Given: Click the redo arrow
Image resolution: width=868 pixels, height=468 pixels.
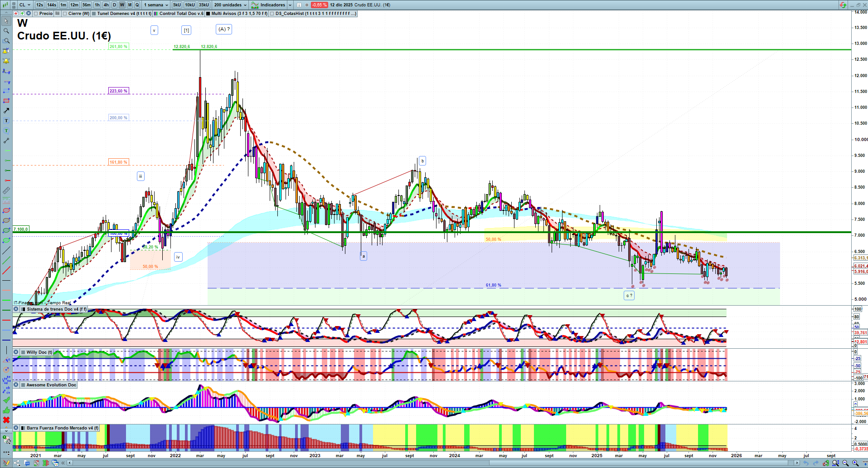Looking at the screenshot, I should [x=816, y=463].
